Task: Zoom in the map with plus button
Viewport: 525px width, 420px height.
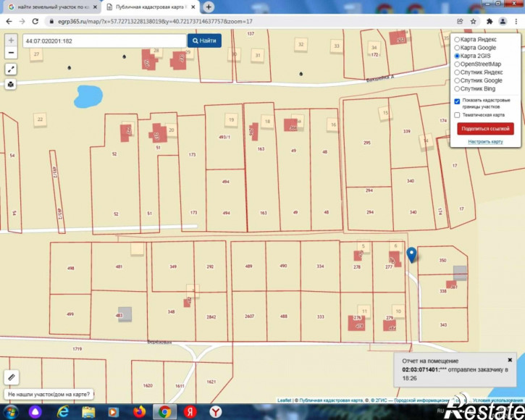Action: (11, 41)
